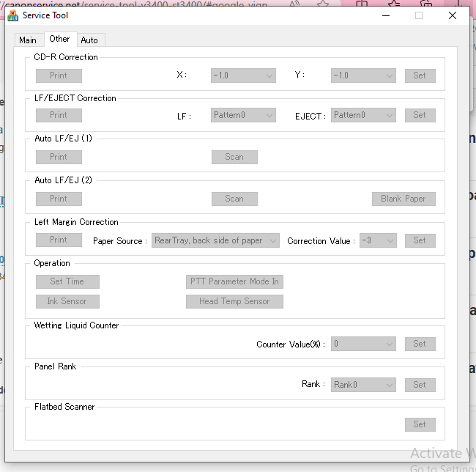Click the PTT Parameter Mode In button
This screenshot has height=472, width=476.
[x=234, y=281]
